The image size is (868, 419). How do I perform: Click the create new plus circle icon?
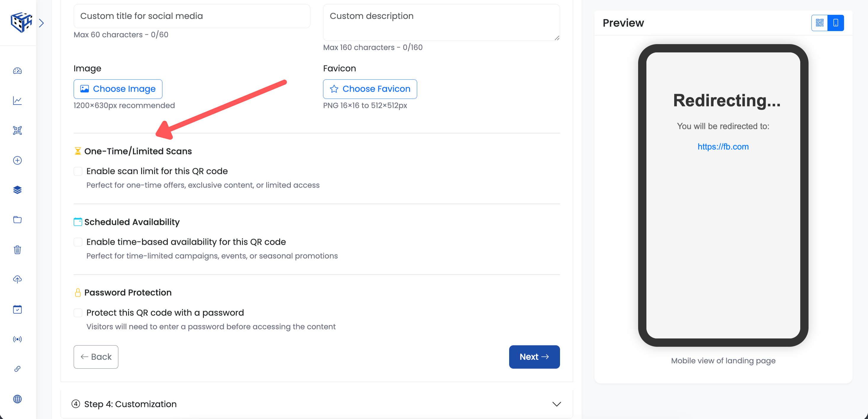click(17, 160)
